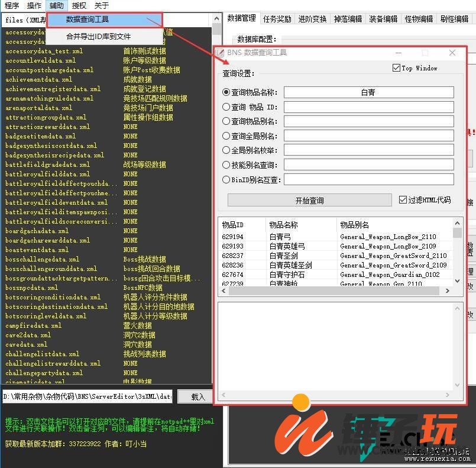476x468 pixels.
Task: Select result row 628237 白青圣剑
Action: point(335,256)
